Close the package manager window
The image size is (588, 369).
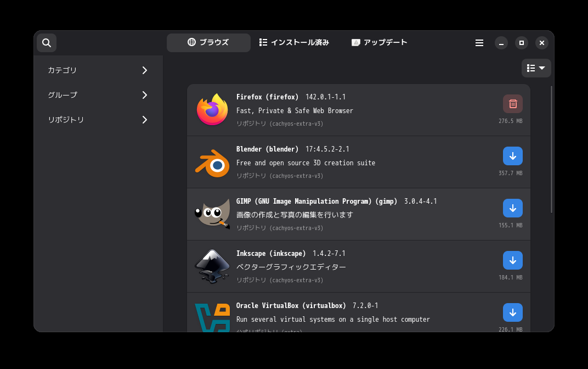542,43
